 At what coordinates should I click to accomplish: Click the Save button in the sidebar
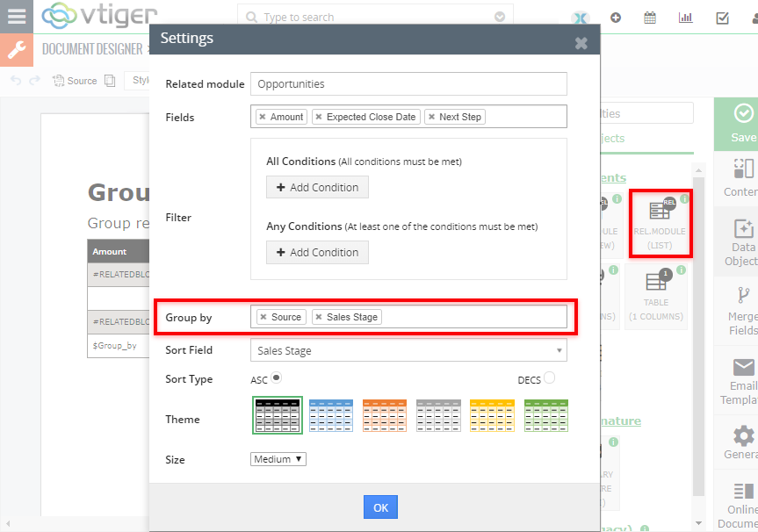tap(736, 124)
